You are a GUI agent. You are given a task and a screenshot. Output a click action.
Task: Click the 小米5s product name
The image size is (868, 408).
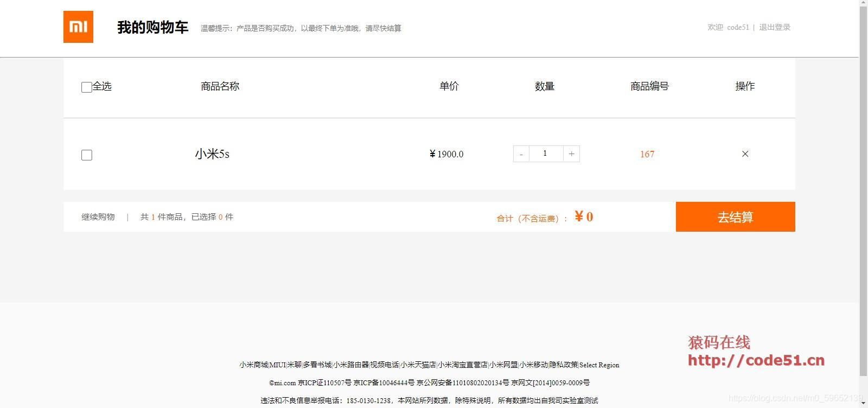coord(212,154)
